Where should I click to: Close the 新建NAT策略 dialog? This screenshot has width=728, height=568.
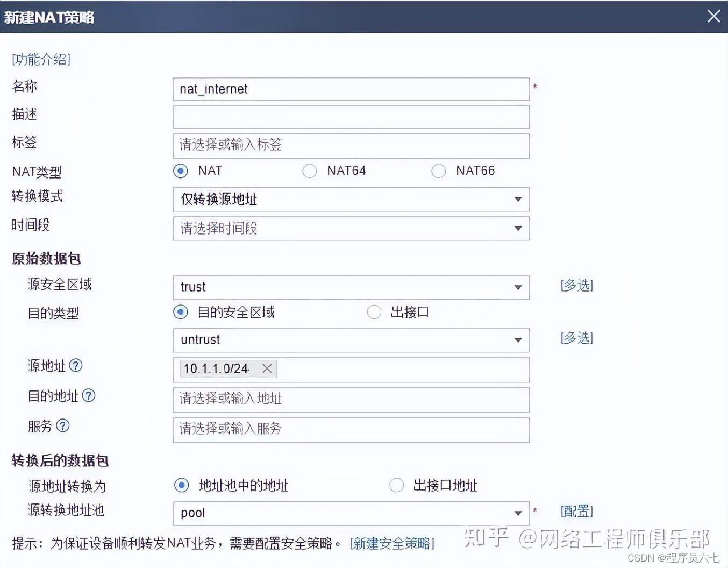[x=713, y=16]
